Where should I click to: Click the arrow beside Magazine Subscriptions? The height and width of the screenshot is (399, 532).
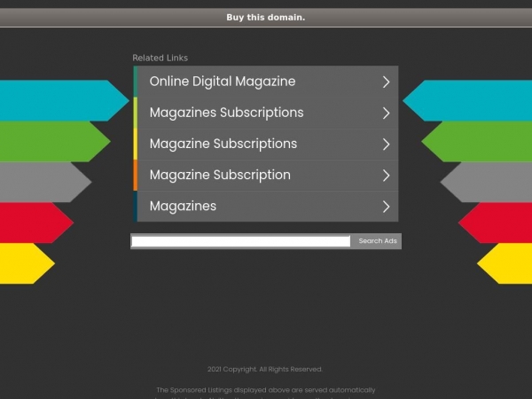coord(386,145)
